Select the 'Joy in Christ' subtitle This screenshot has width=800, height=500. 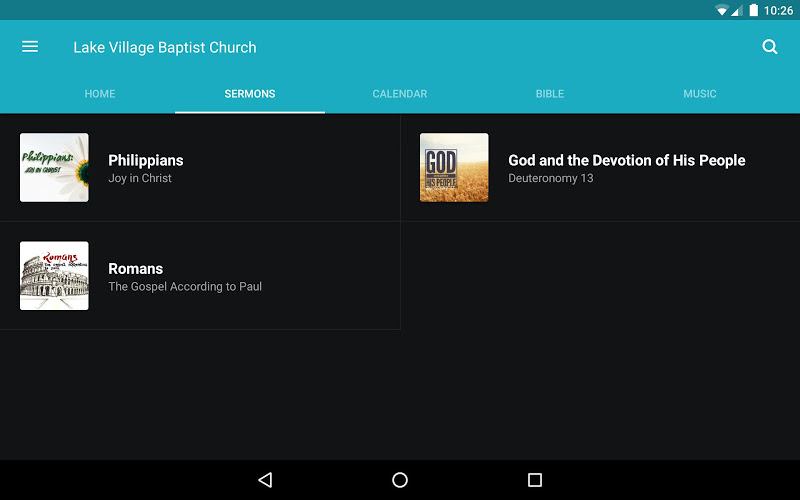pyautogui.click(x=140, y=178)
